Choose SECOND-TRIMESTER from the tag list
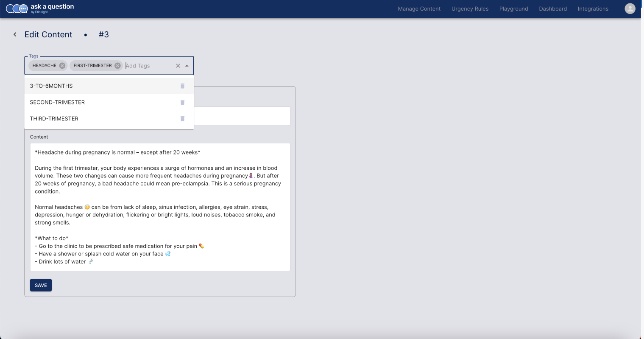Viewport: 644px width, 339px height. point(57,102)
